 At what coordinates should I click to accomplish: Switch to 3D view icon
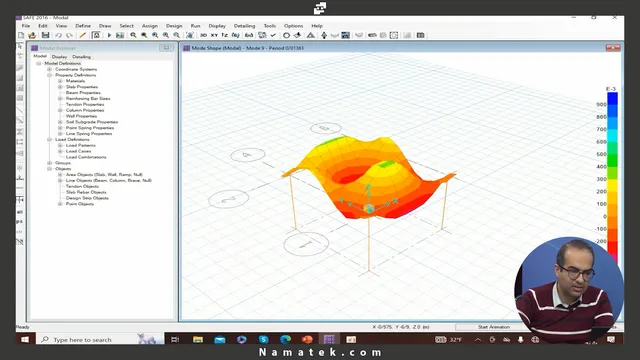[203, 36]
